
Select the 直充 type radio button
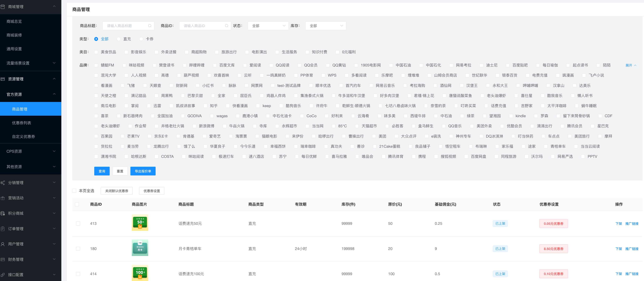[x=119, y=39]
